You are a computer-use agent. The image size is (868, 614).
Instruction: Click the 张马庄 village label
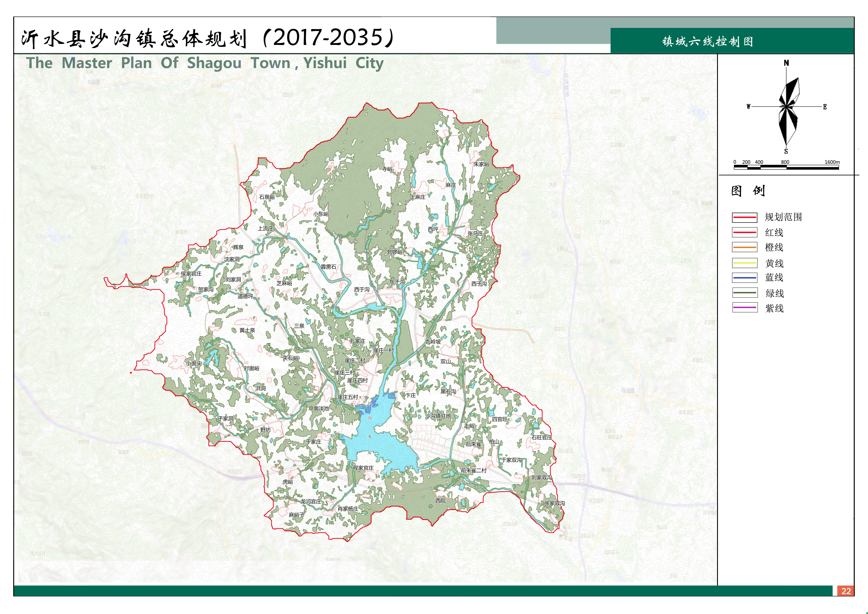tap(475, 233)
